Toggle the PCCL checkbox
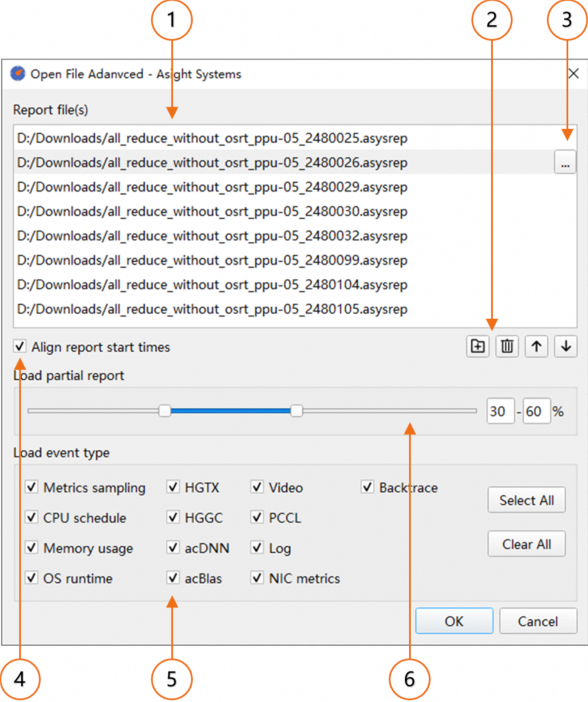This screenshot has height=702, width=588. pos(257,517)
